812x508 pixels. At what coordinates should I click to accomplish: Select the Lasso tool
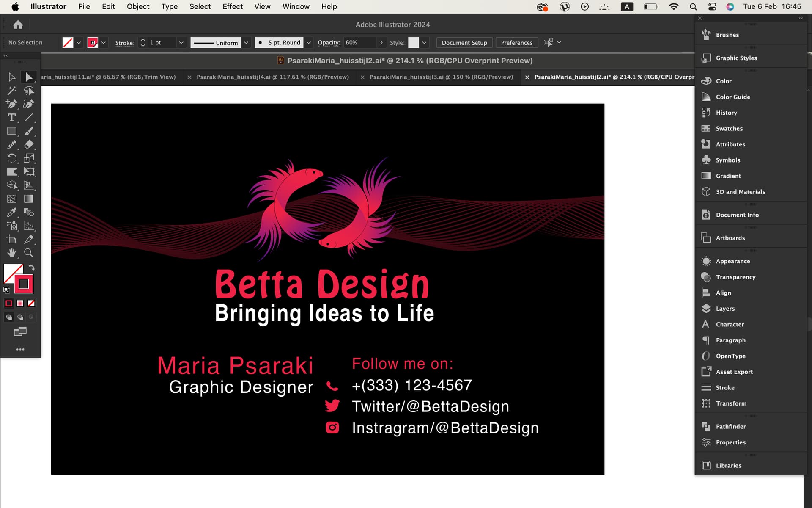29,91
